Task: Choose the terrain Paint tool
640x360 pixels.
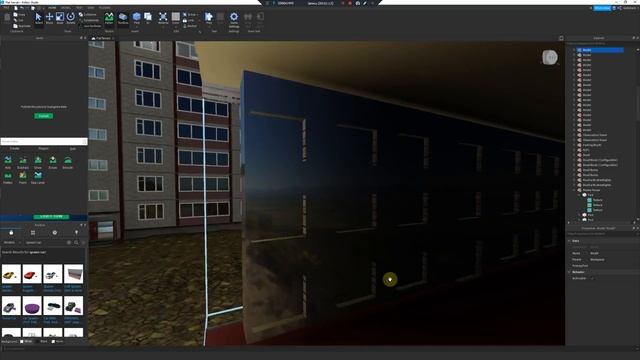Action: click(23, 178)
